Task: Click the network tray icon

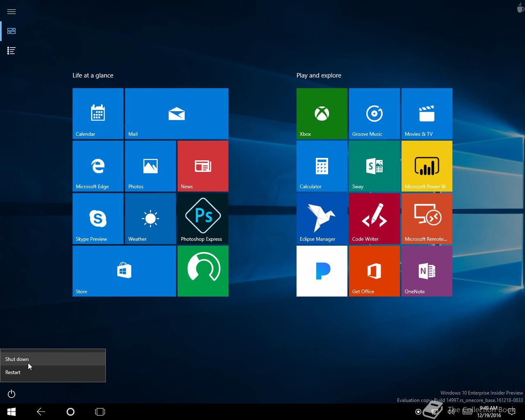Action: 435,412
